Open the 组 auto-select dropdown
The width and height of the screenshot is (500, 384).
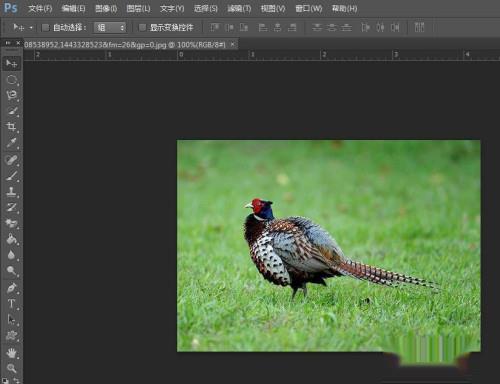click(110, 27)
